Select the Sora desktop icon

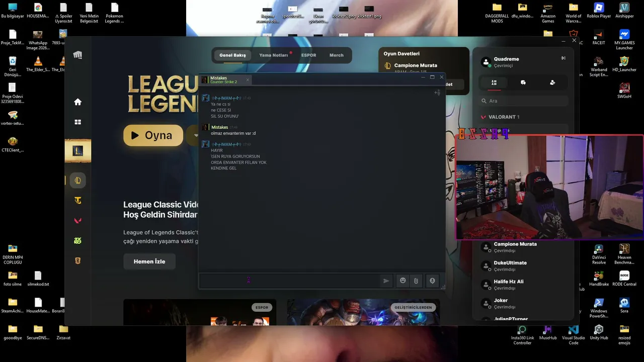point(624,306)
